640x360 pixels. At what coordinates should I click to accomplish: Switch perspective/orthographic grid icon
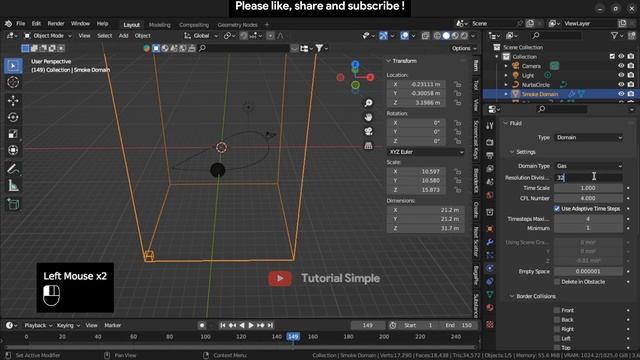click(x=368, y=146)
